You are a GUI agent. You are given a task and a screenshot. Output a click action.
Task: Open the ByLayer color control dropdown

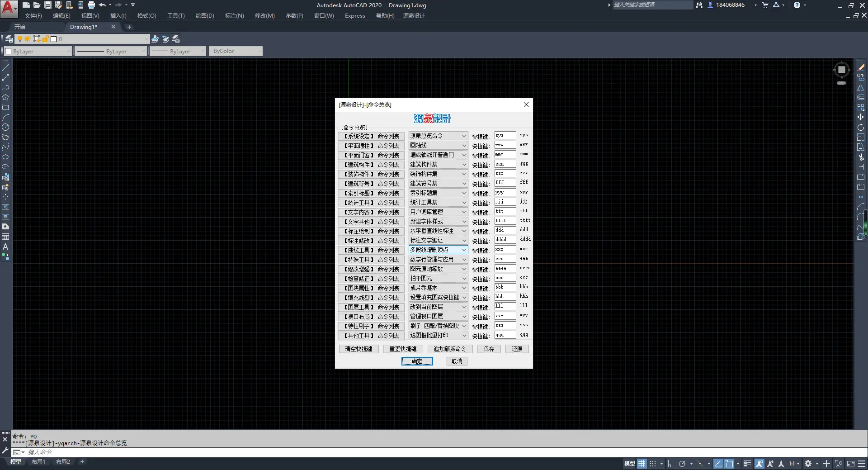click(38, 51)
